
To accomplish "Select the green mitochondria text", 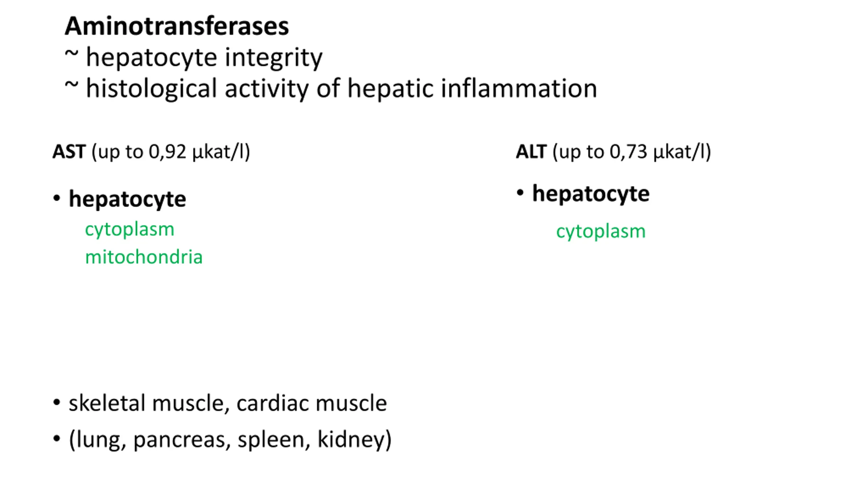I will click(144, 257).
